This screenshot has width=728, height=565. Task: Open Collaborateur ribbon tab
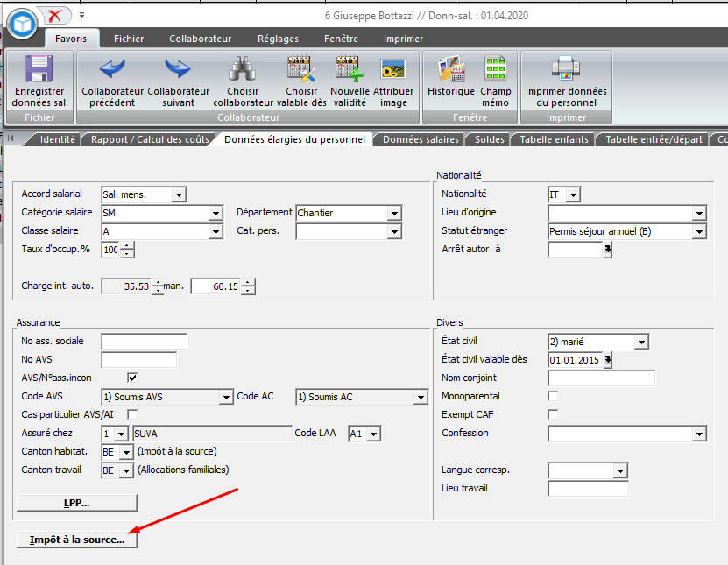click(200, 39)
